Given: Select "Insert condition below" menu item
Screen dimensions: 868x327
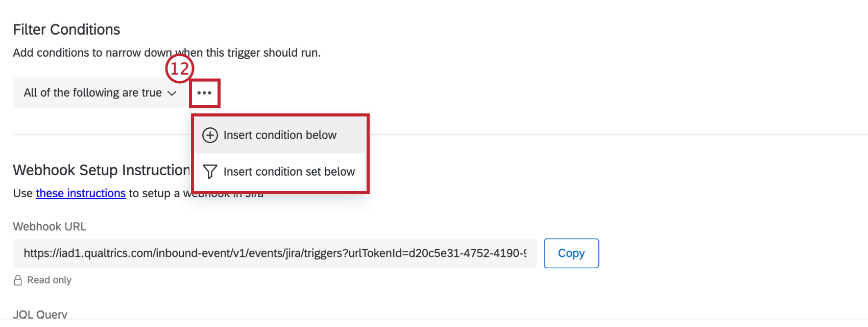Looking at the screenshot, I should tap(280, 135).
